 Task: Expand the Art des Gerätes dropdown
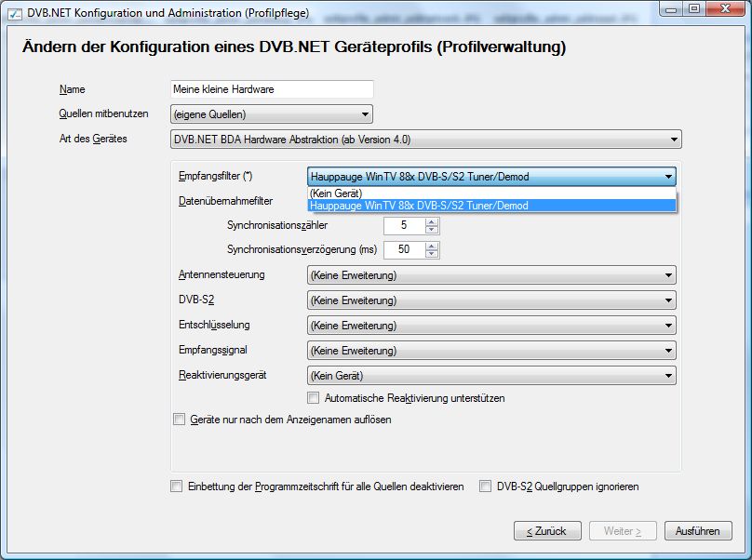click(x=426, y=140)
